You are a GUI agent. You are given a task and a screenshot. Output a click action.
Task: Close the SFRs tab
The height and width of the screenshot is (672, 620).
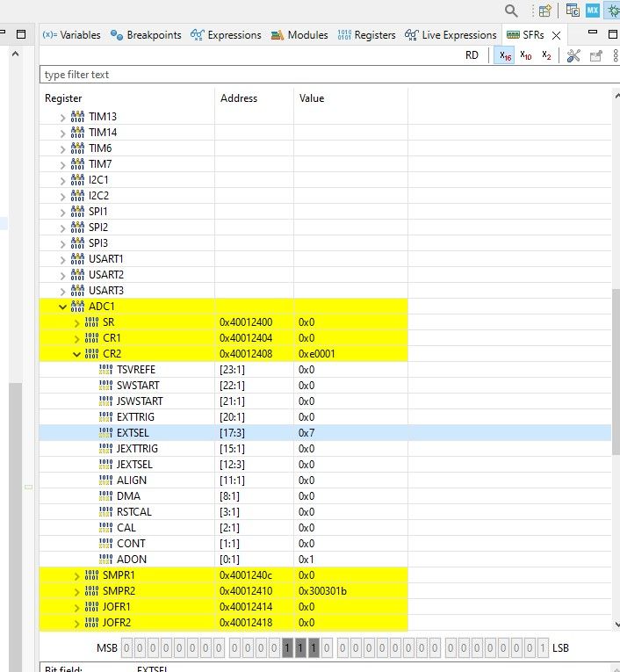point(556,35)
